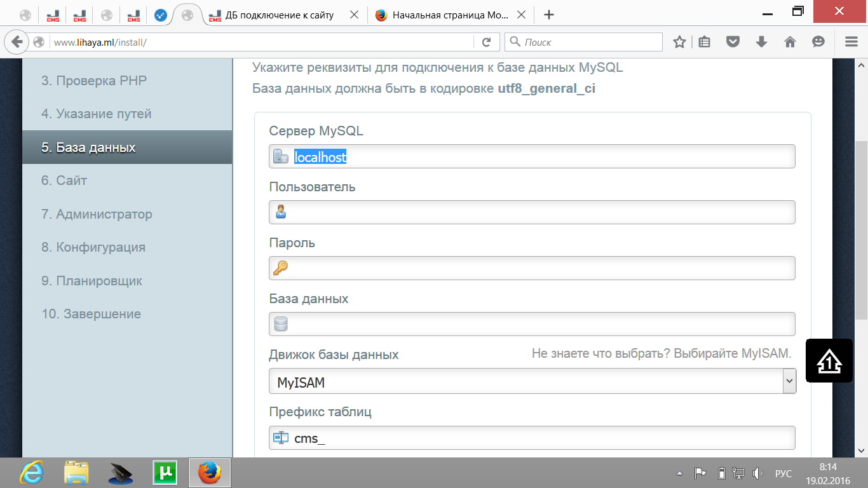The width and height of the screenshot is (868, 488).
Task: Start a Firefox Hello conversation
Action: (x=818, y=42)
